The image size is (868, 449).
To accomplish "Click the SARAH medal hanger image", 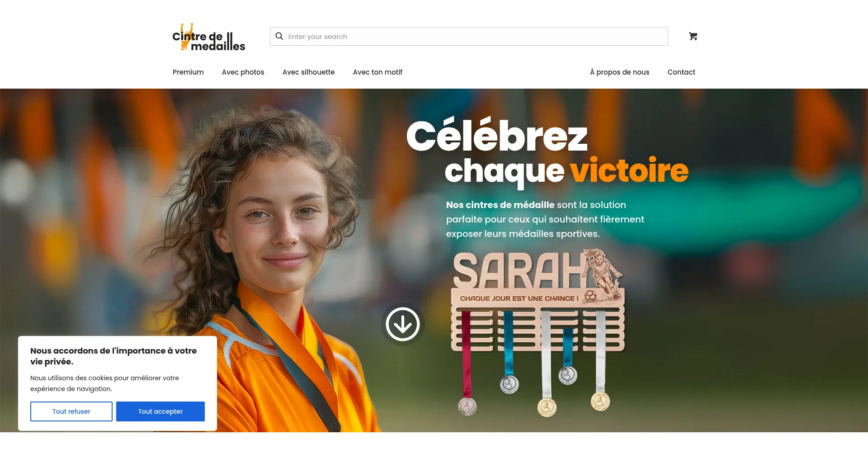I will pos(538,332).
